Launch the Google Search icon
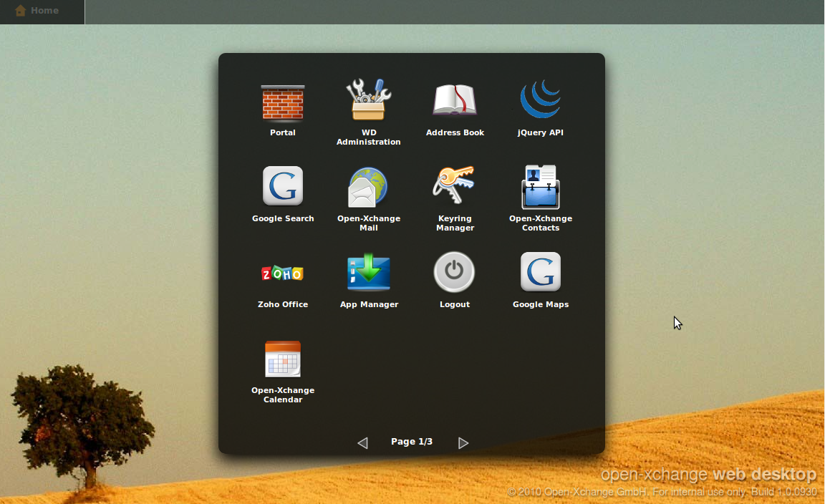 pos(283,185)
